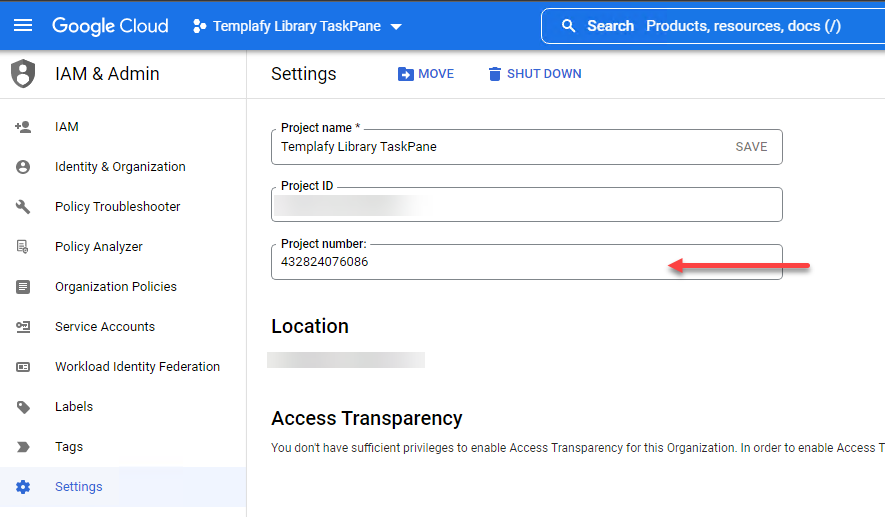885x517 pixels.
Task: Click the Project ID field
Action: click(527, 204)
